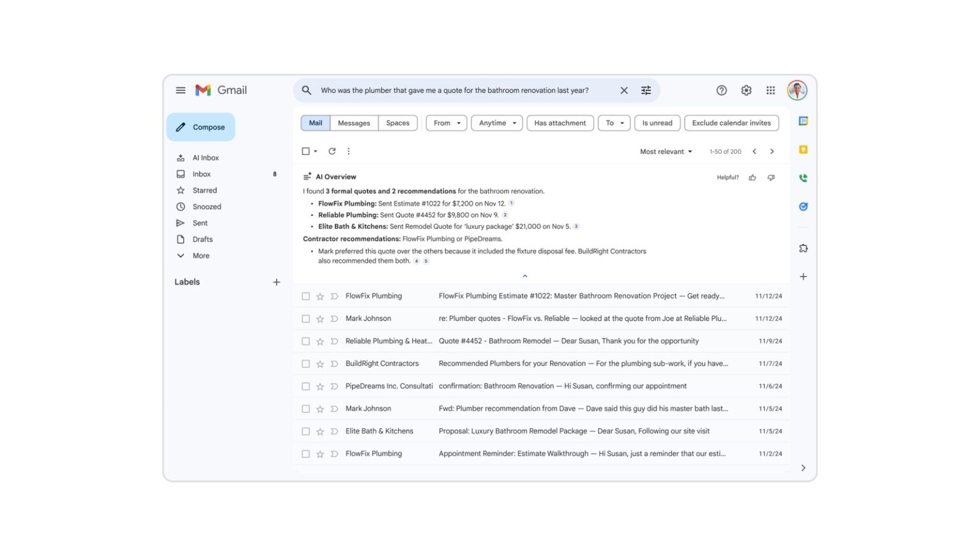Screen dimensions: 980x551
Task: Clear the search query with the X icon
Action: 624,90
